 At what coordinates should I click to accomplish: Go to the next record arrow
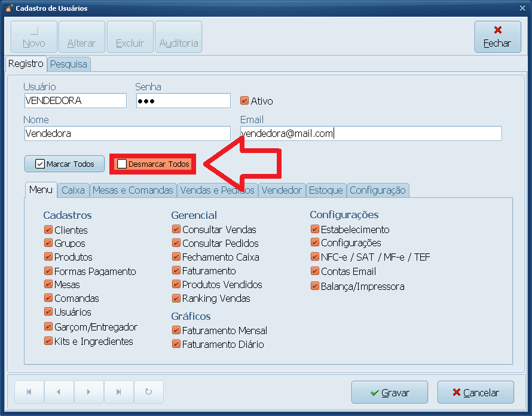pyautogui.click(x=89, y=392)
